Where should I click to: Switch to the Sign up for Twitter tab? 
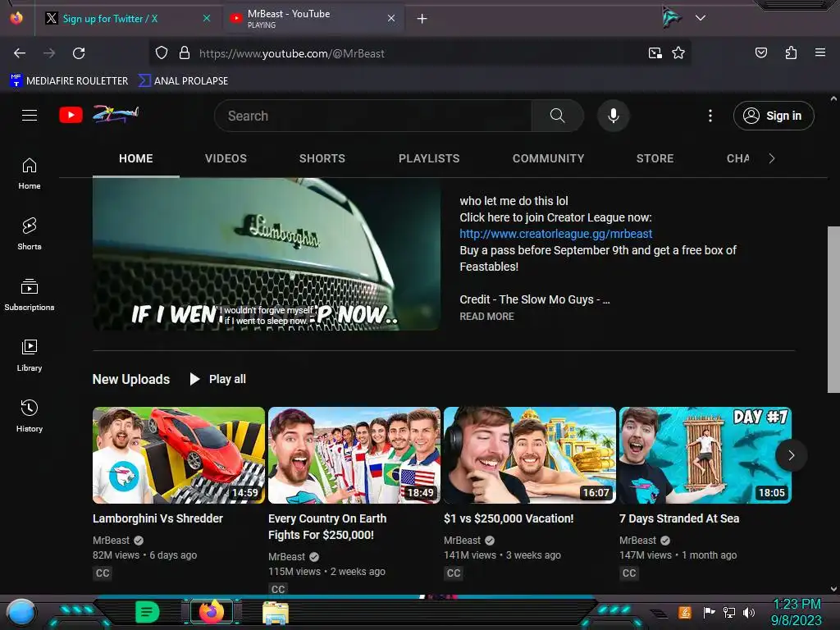point(110,19)
